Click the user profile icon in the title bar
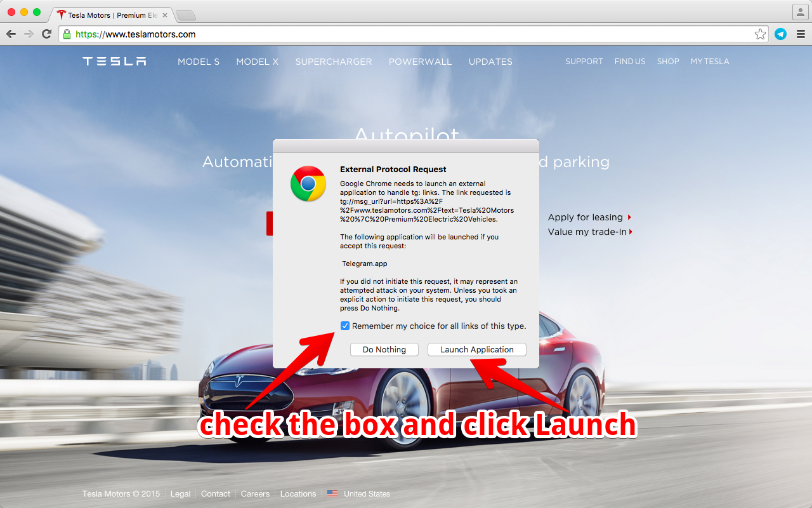 (800, 11)
